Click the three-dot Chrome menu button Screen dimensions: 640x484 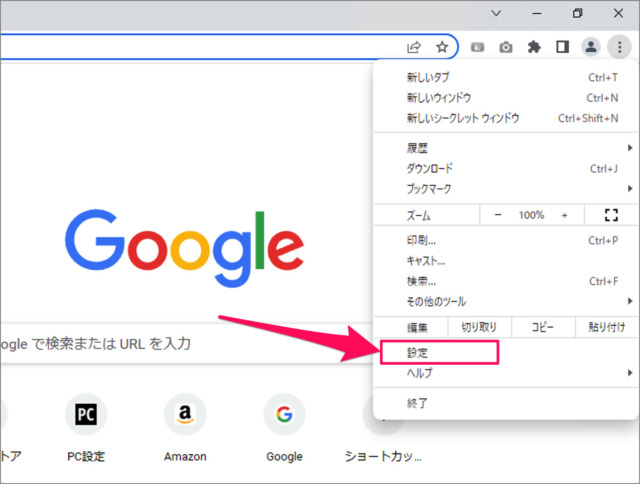click(x=619, y=47)
